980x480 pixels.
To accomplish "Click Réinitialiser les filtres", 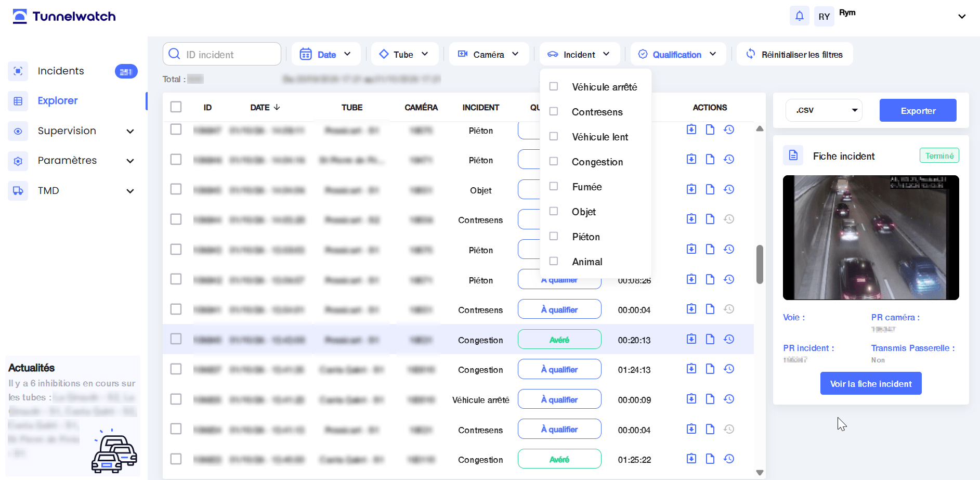I will (x=794, y=54).
